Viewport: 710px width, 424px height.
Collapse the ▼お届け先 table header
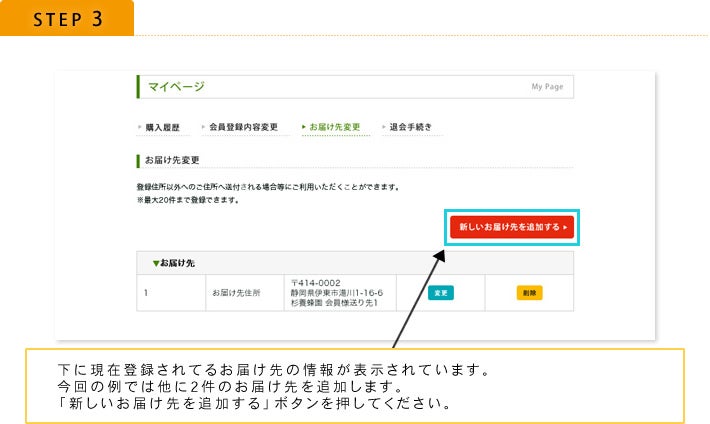174,263
